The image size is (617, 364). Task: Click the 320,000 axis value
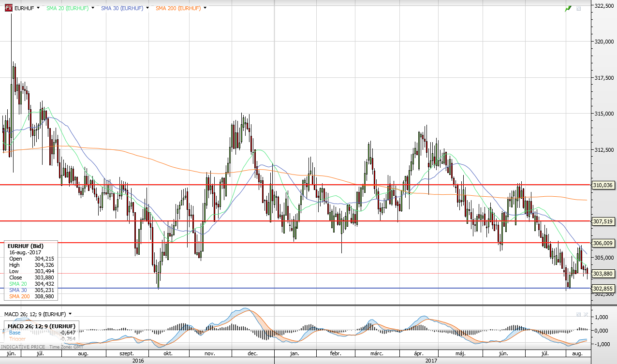coord(603,42)
